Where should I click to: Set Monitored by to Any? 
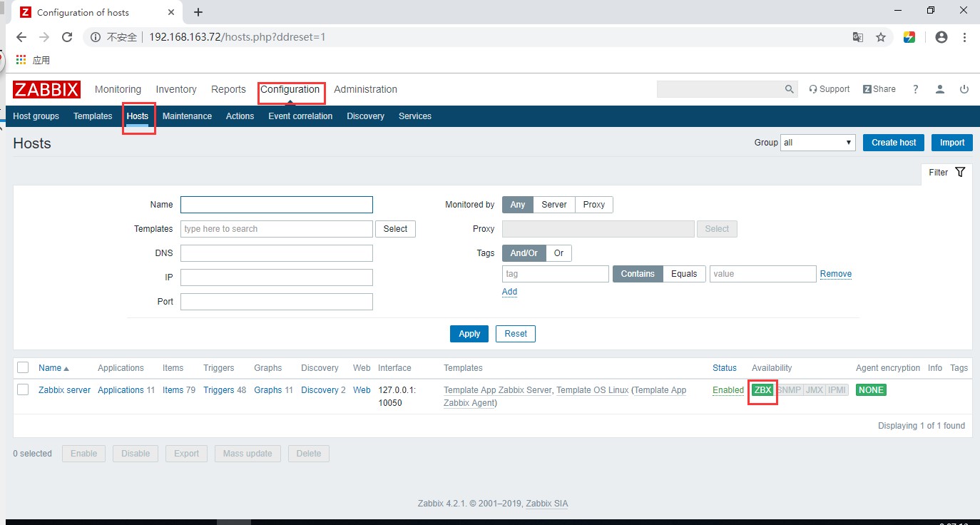pyautogui.click(x=517, y=205)
